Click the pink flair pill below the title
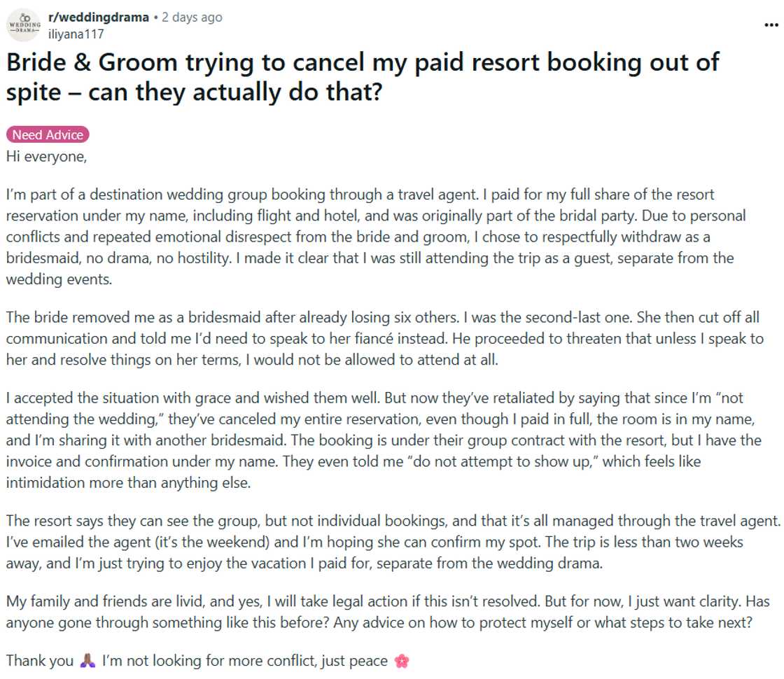This screenshot has height=679, width=784. pos(48,134)
